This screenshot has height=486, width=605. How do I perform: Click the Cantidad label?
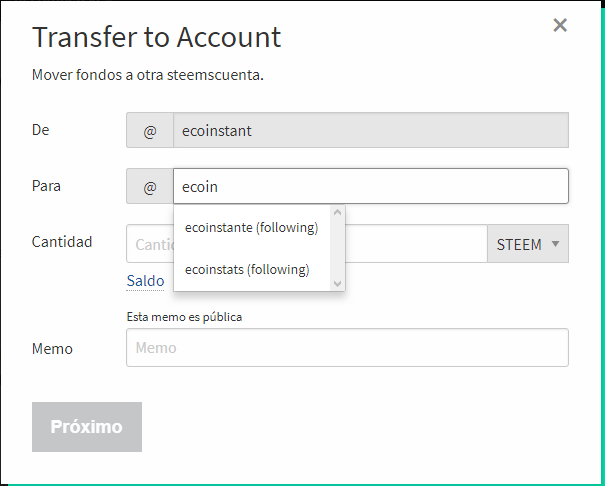point(62,242)
